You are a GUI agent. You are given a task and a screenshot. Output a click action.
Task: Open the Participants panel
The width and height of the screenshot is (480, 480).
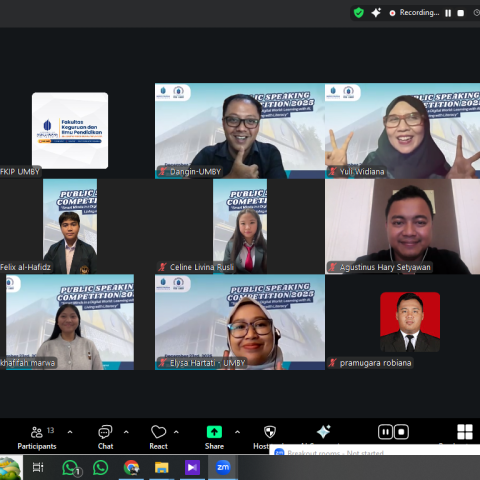click(x=37, y=438)
